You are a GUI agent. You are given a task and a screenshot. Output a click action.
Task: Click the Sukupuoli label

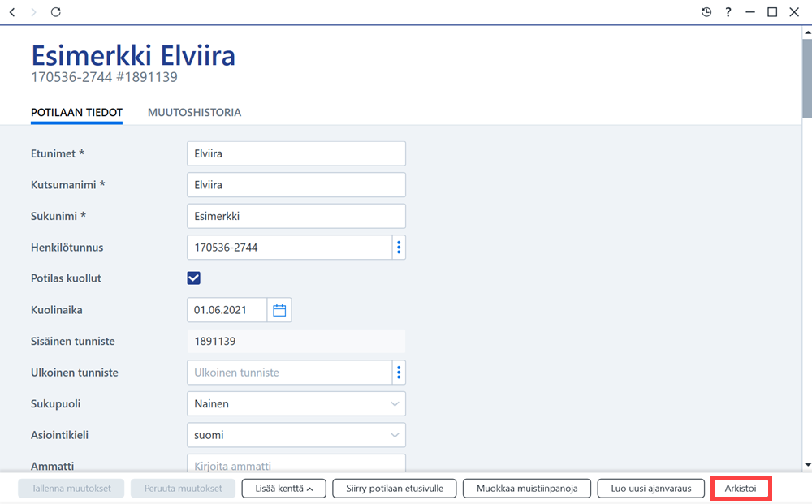pos(55,403)
